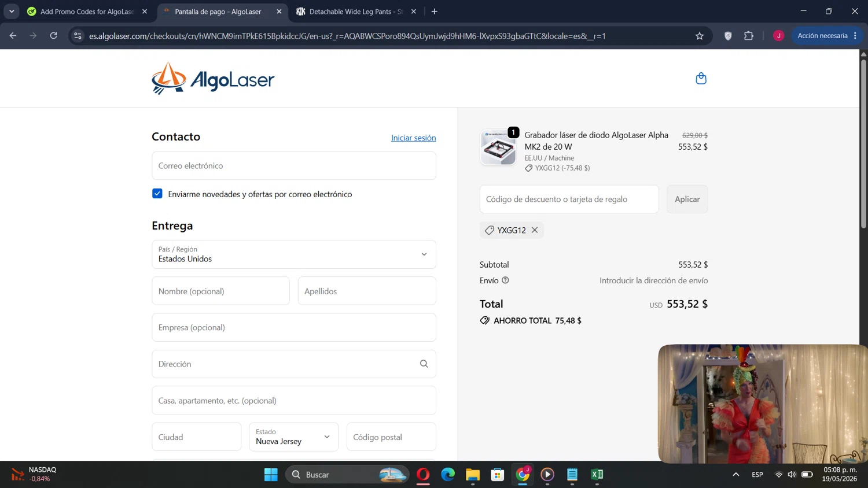This screenshot has height=488, width=868.
Task: Focus the Correo electrónico field
Action: click(294, 165)
